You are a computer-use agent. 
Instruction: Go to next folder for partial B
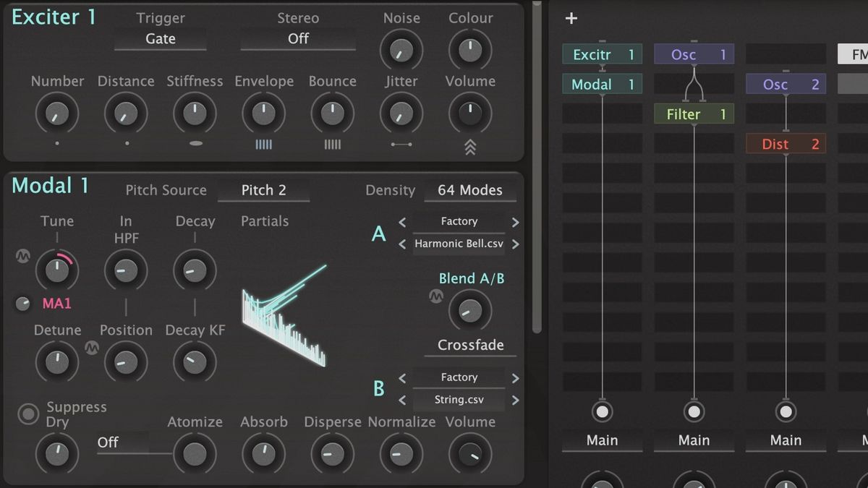tap(516, 377)
